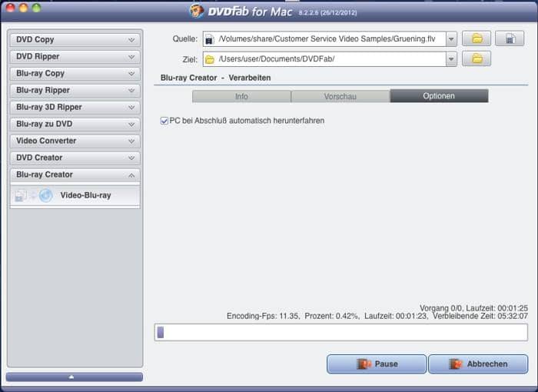Screen dimensions: 538x392
Task: Expand the DVD Creator section
Action: [75, 158]
